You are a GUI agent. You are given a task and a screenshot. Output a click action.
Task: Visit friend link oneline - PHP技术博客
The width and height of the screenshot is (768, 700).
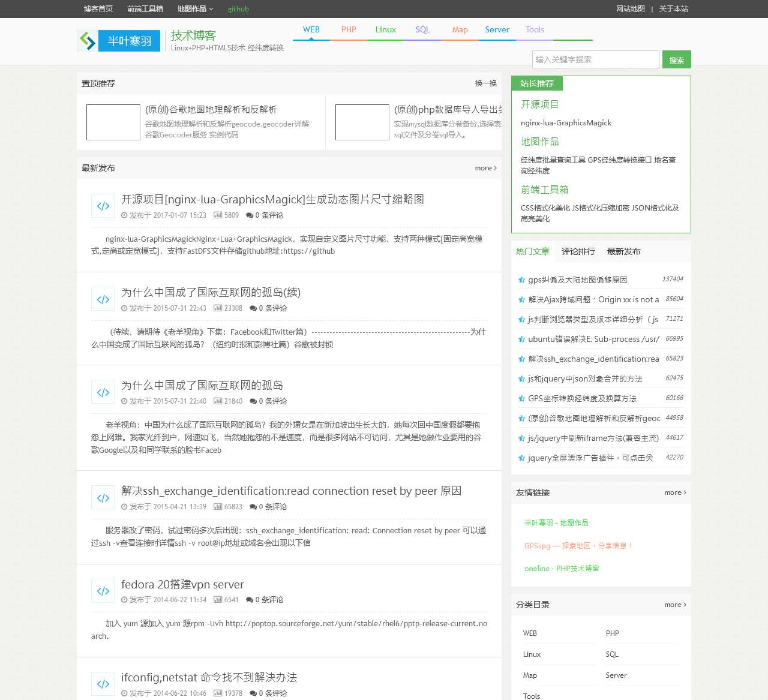(x=562, y=569)
